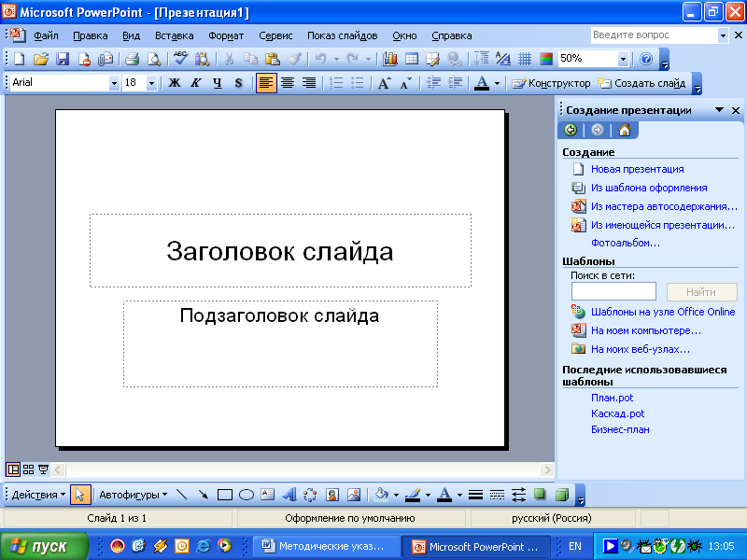Screen dimensions: 747x560
Task: Go back with the task pane green arrow
Action: (571, 130)
